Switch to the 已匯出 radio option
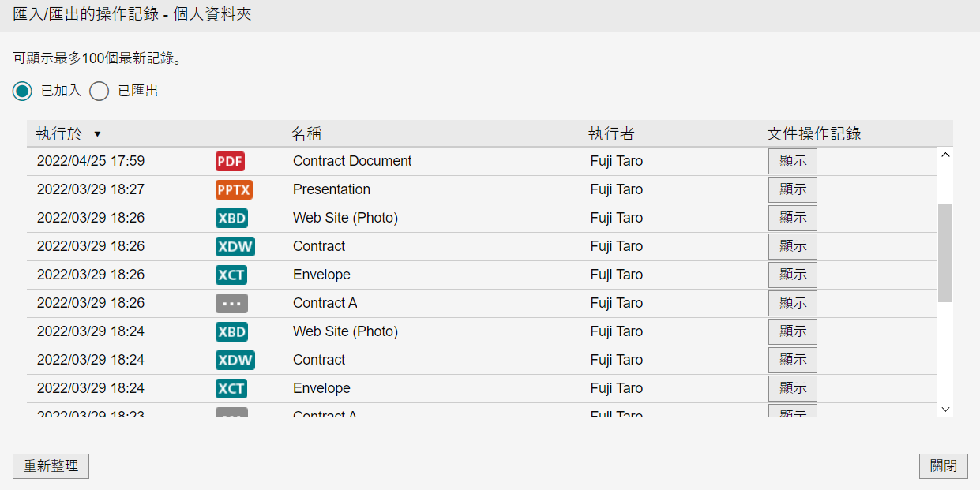This screenshot has width=980, height=490. tap(99, 91)
